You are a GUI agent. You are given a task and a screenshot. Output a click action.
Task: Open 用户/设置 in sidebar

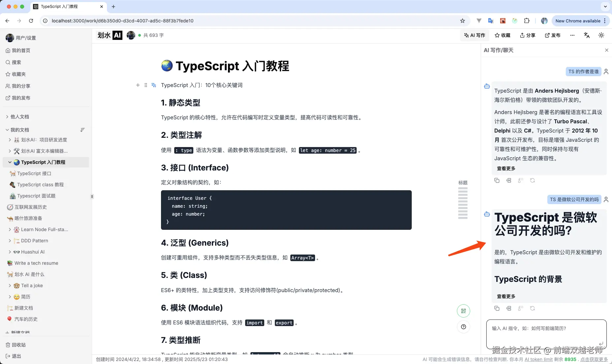point(21,38)
